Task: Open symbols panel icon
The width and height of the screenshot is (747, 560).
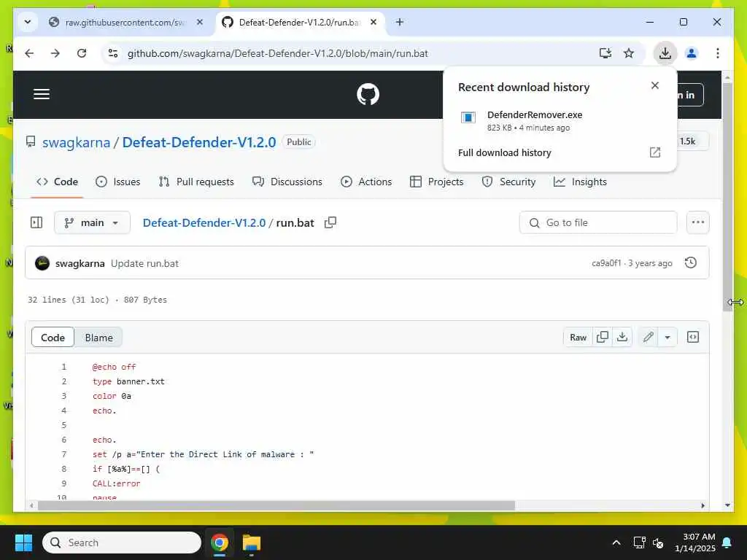Action: [x=693, y=337]
